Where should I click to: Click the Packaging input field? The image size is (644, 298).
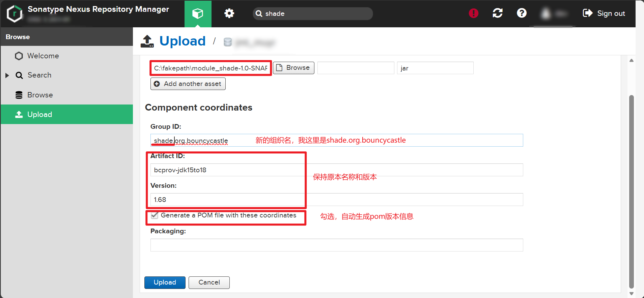(x=336, y=245)
